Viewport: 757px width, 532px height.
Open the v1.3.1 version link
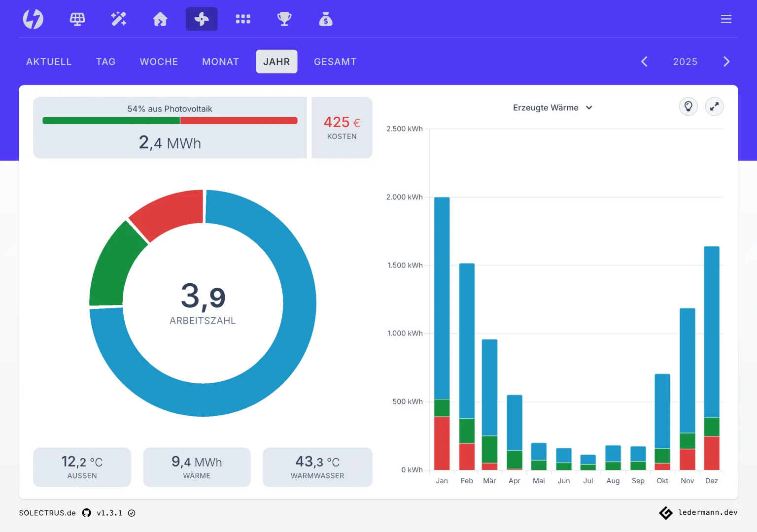click(x=109, y=513)
